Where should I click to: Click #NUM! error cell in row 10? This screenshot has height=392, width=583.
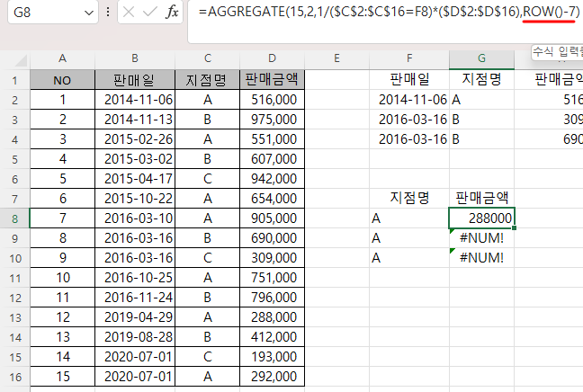[x=482, y=257]
